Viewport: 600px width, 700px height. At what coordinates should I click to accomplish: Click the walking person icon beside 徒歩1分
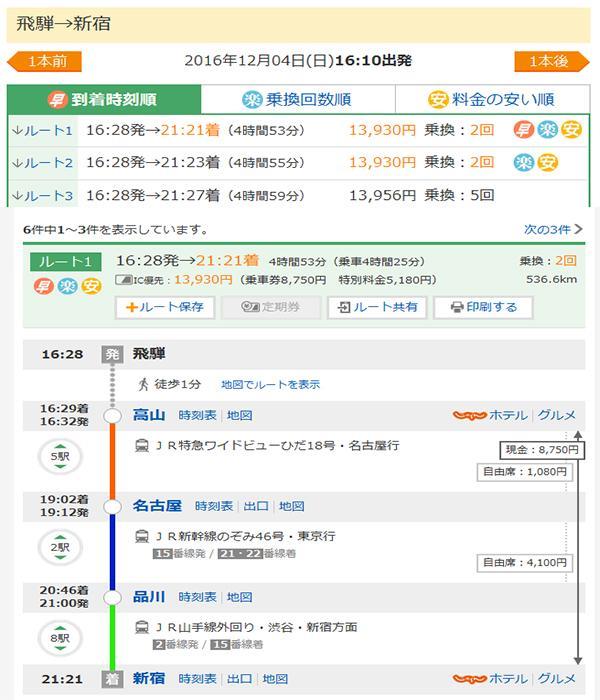(x=142, y=384)
